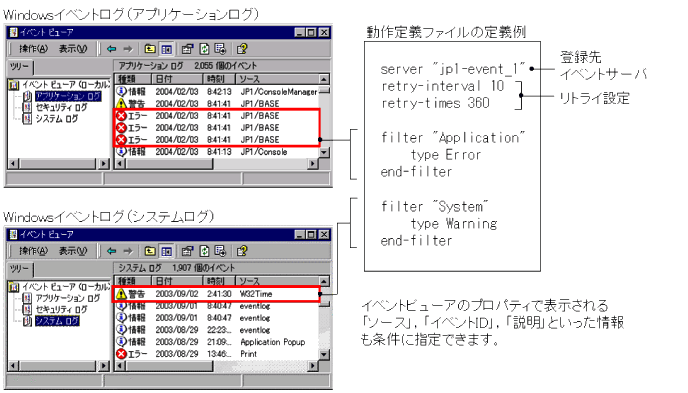The width and height of the screenshot is (688, 393).
Task: Sort by ソース column in system-log window
Action: (x=276, y=281)
